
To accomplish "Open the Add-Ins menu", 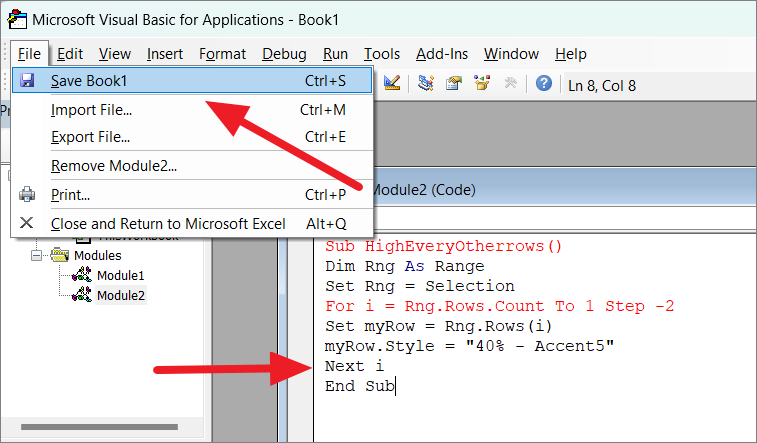I will pos(442,54).
